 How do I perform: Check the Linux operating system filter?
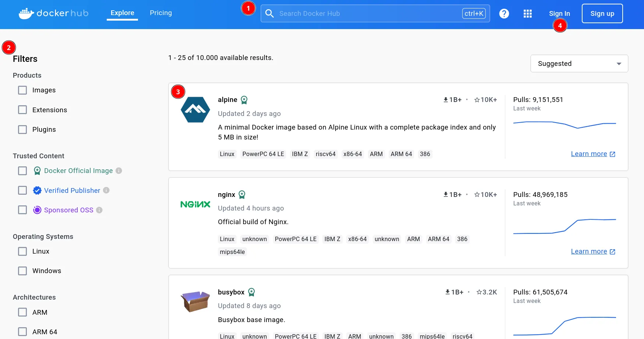22,251
